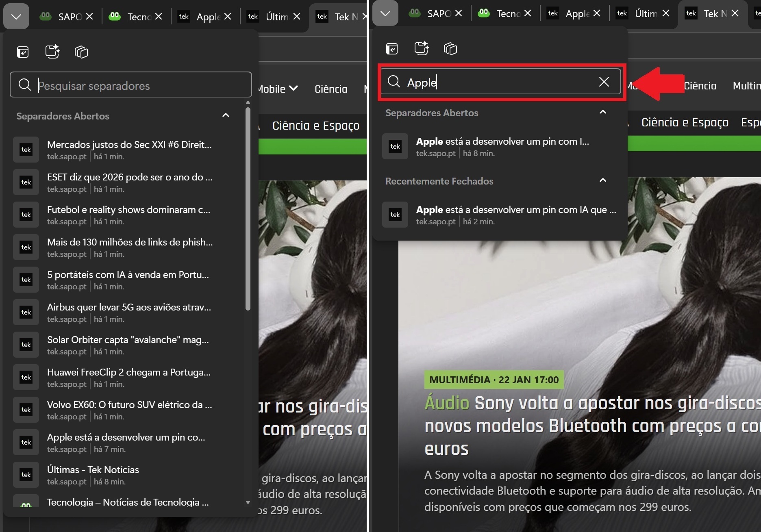The width and height of the screenshot is (761, 532).
Task: Click the tab list vertical scrollbar thumb
Action: tap(248, 207)
